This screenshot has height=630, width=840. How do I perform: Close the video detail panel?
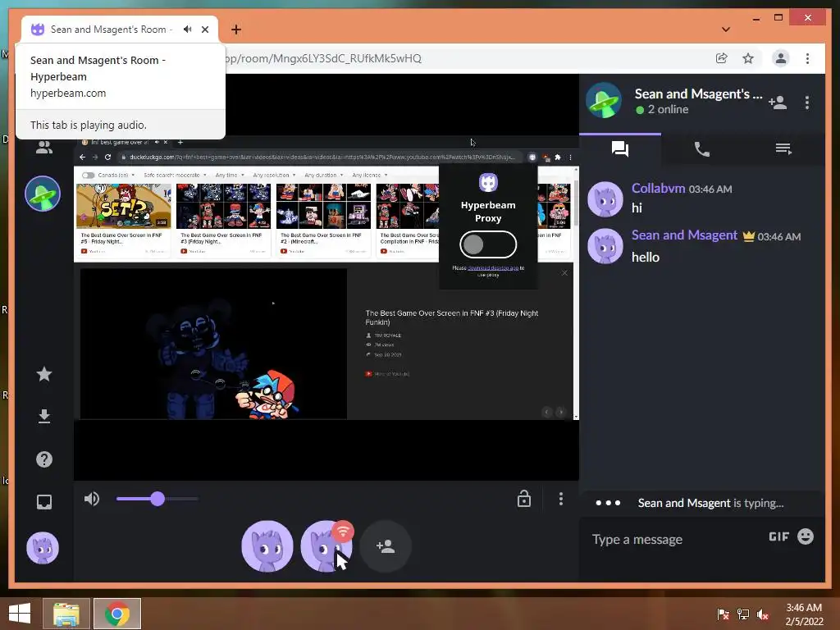pos(564,272)
